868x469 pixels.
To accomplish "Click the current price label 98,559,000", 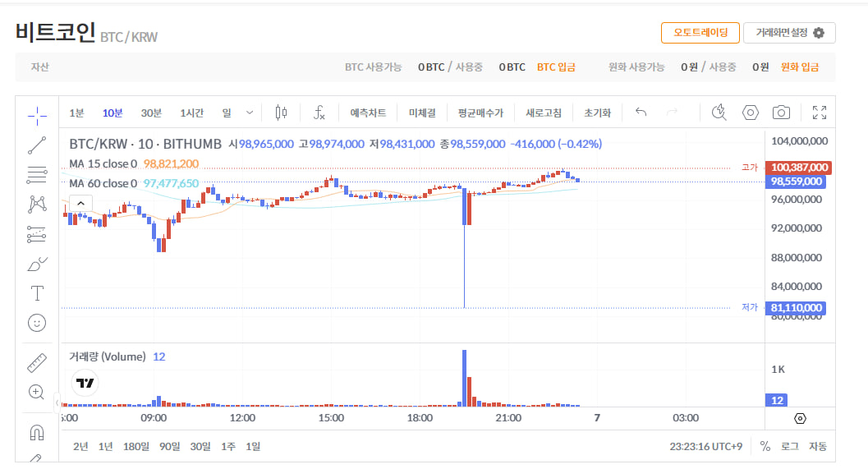I will [x=796, y=182].
